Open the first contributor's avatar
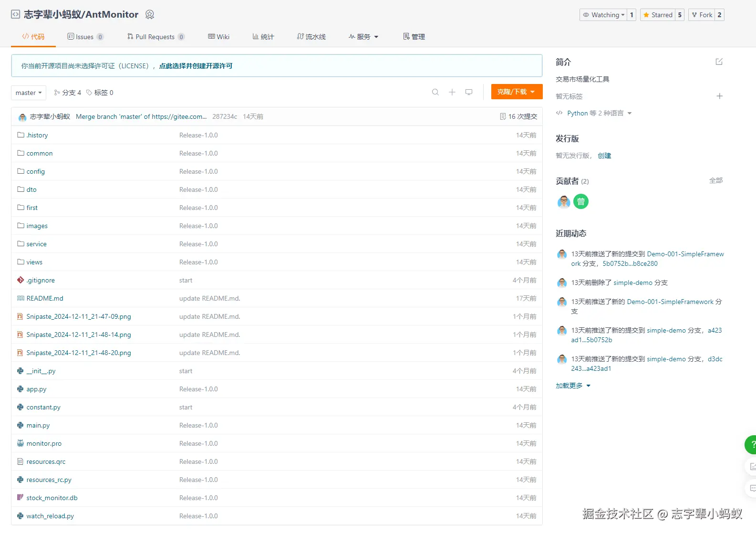The height and width of the screenshot is (534, 756). (564, 201)
